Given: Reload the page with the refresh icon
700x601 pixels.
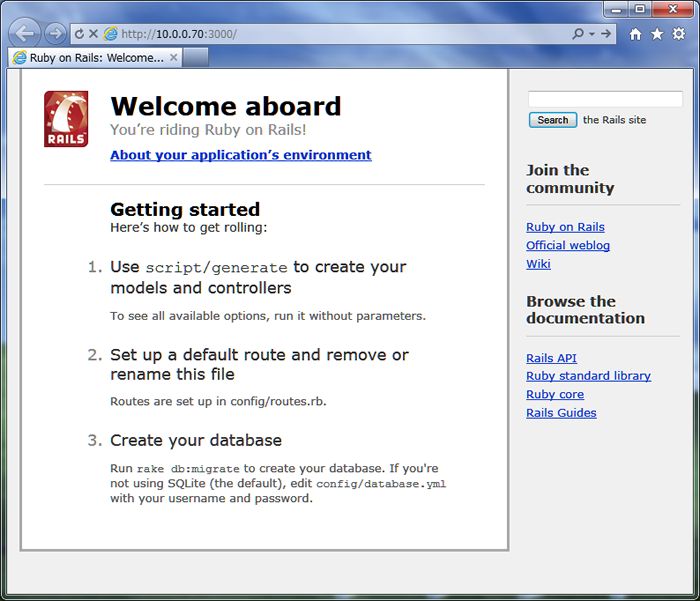Looking at the screenshot, I should tap(79, 34).
